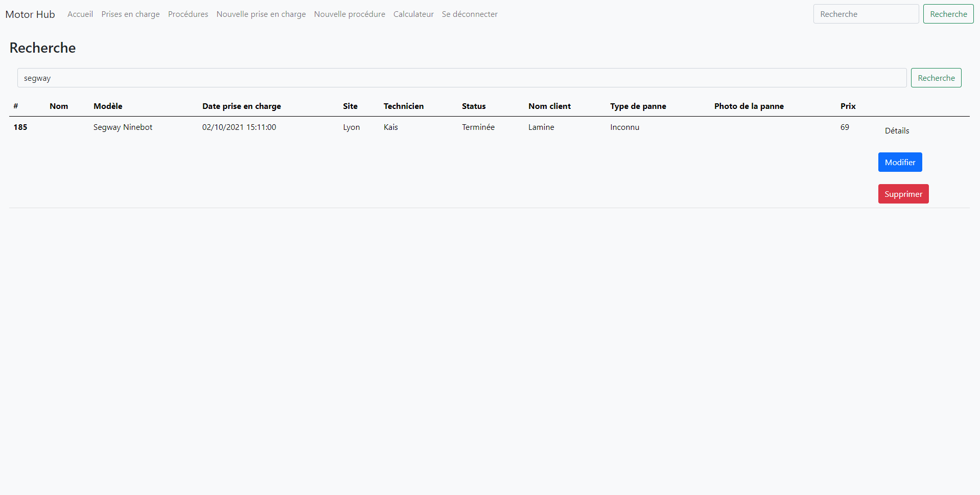980x495 pixels.
Task: Click the Technicien column header
Action: tap(404, 106)
